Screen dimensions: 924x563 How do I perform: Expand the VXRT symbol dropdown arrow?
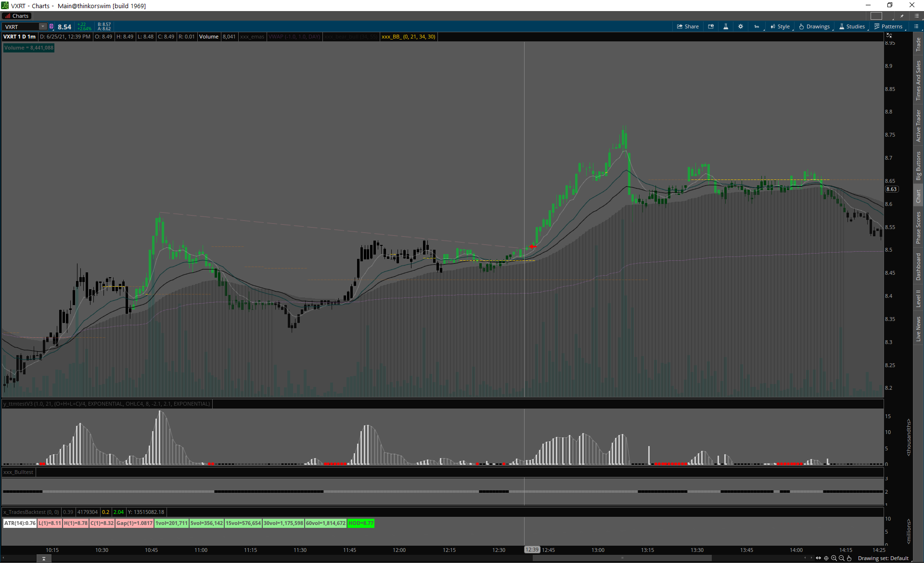[x=43, y=26]
